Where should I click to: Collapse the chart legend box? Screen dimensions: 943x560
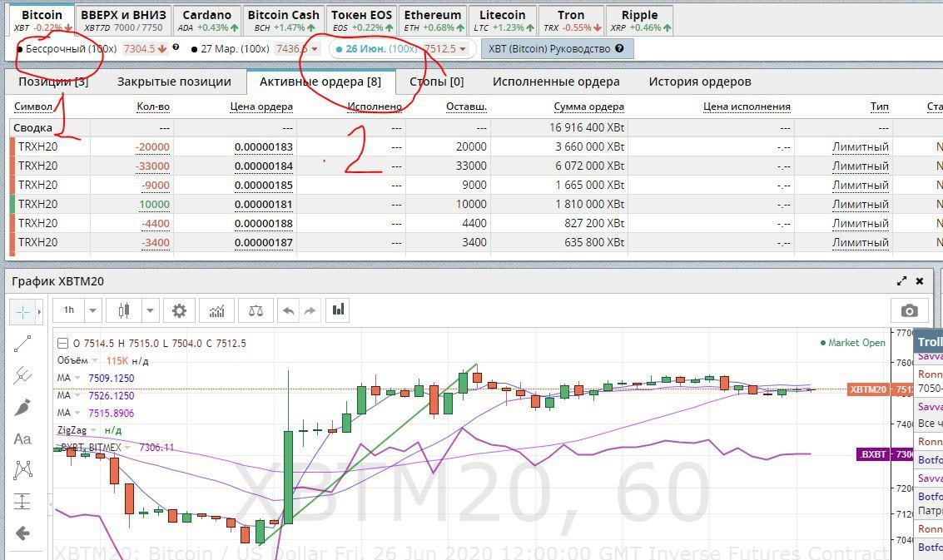[x=62, y=344]
